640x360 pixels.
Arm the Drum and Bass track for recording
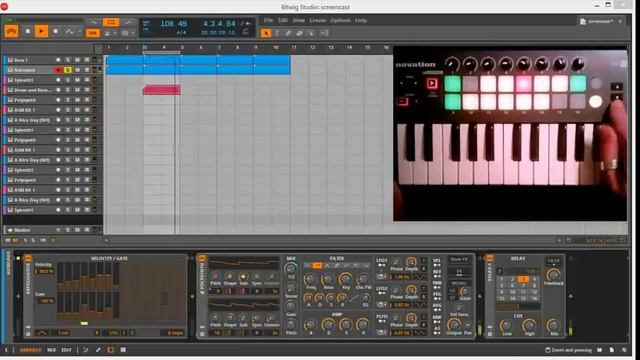point(58,90)
